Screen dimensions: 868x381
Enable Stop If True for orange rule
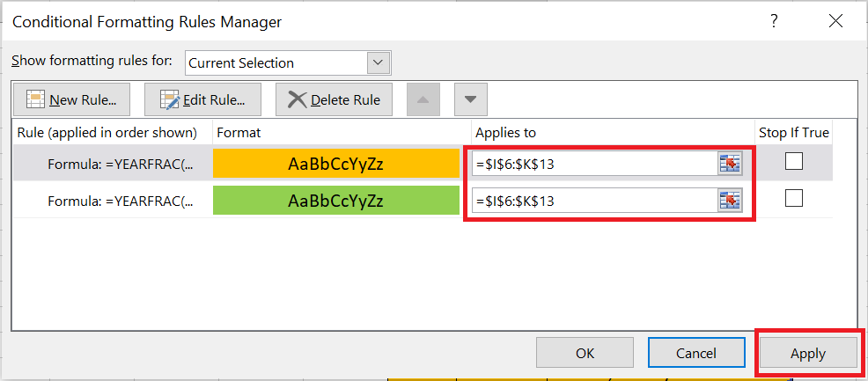tap(794, 161)
